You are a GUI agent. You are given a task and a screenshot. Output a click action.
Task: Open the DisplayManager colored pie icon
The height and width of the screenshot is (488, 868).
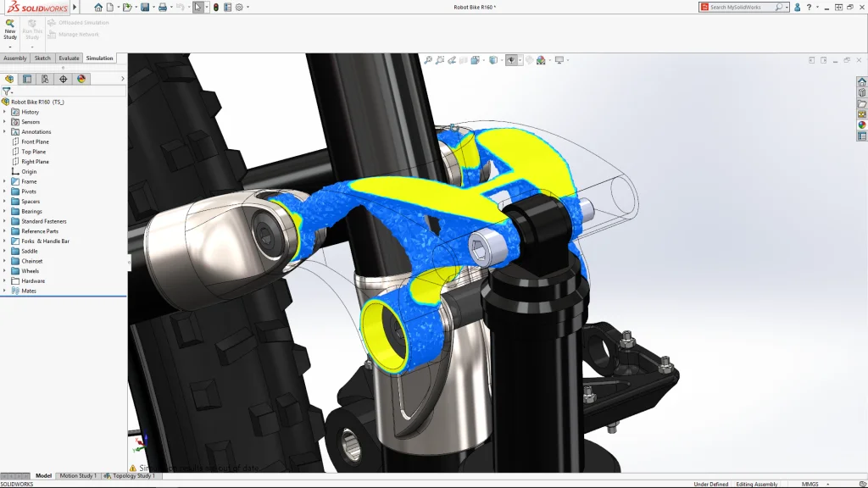pos(81,78)
